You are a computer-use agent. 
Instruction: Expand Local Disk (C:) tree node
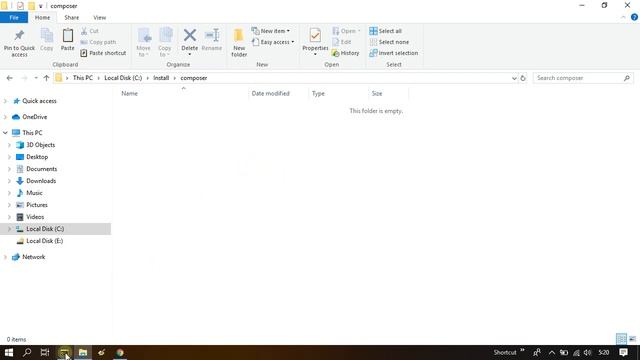click(x=9, y=229)
